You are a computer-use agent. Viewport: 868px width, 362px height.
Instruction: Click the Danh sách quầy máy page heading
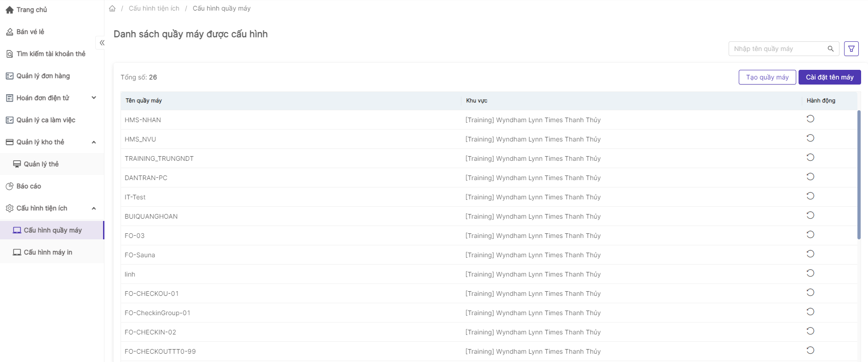click(x=190, y=34)
